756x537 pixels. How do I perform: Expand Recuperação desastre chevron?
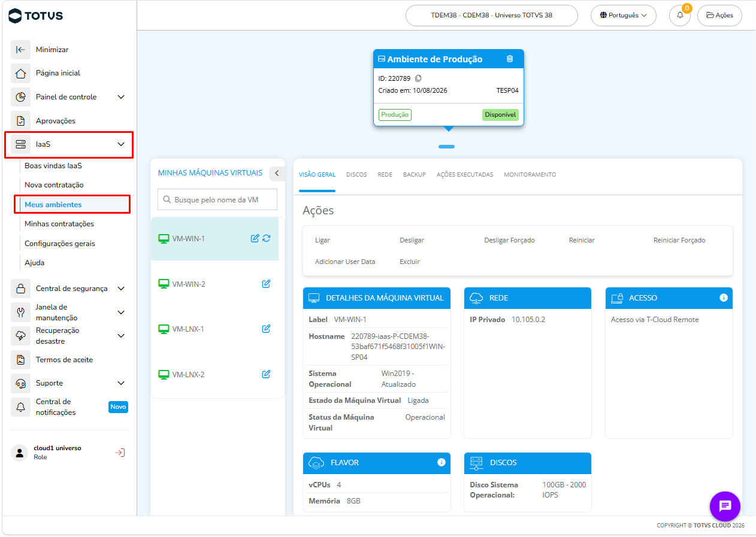(x=121, y=336)
